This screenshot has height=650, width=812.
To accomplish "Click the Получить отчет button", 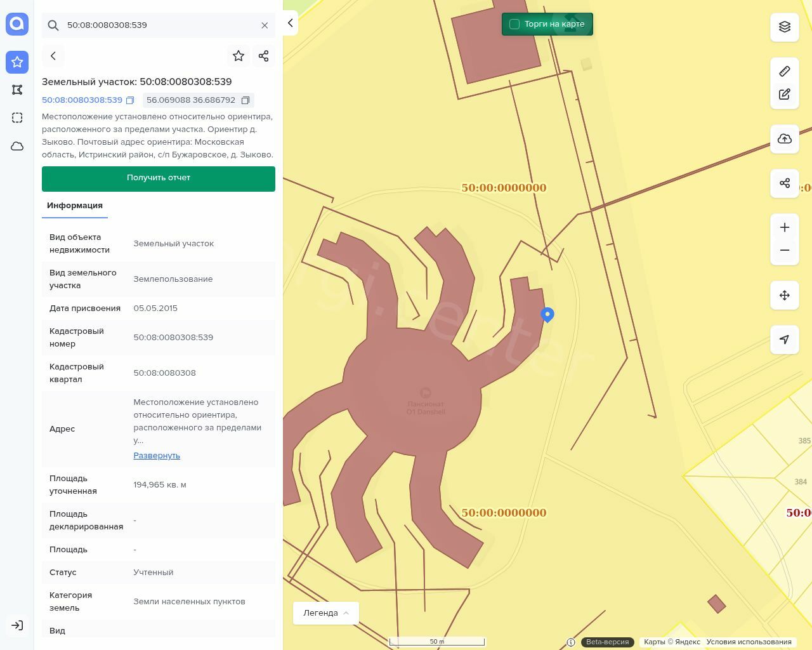I will pos(159,178).
